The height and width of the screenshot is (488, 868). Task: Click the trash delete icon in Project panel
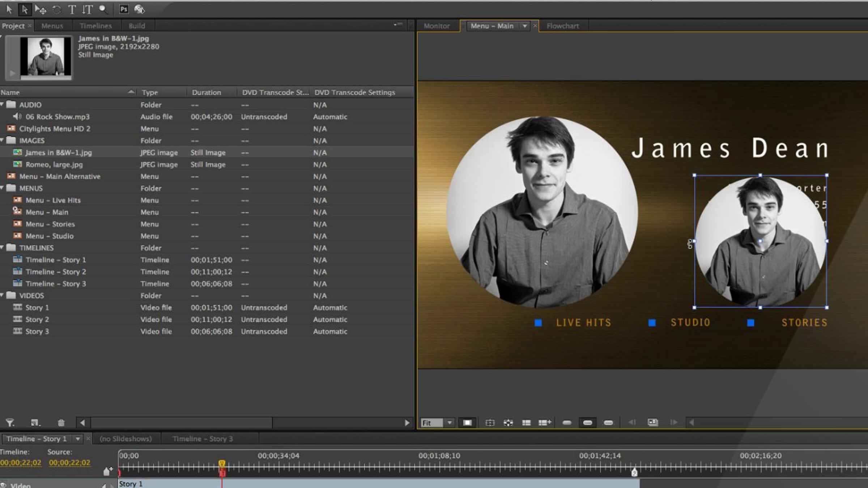(x=61, y=423)
